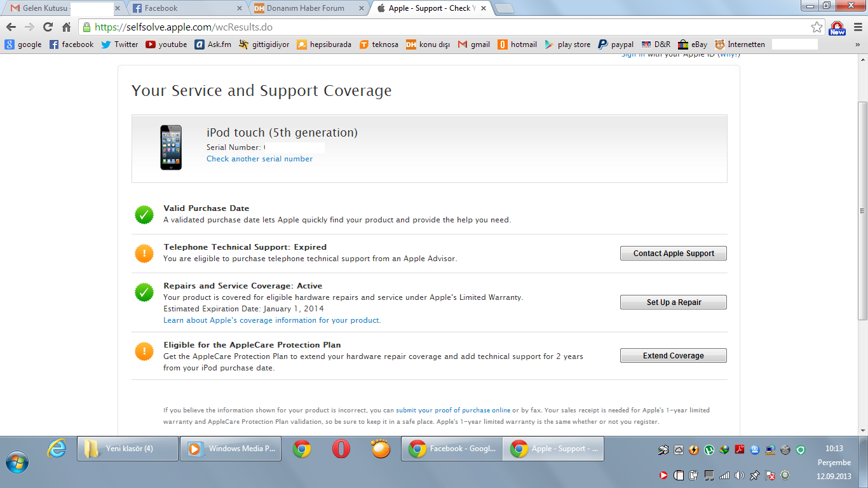Image resolution: width=868 pixels, height=488 pixels.
Task: Close the Facebook browser tab
Action: pos(239,8)
